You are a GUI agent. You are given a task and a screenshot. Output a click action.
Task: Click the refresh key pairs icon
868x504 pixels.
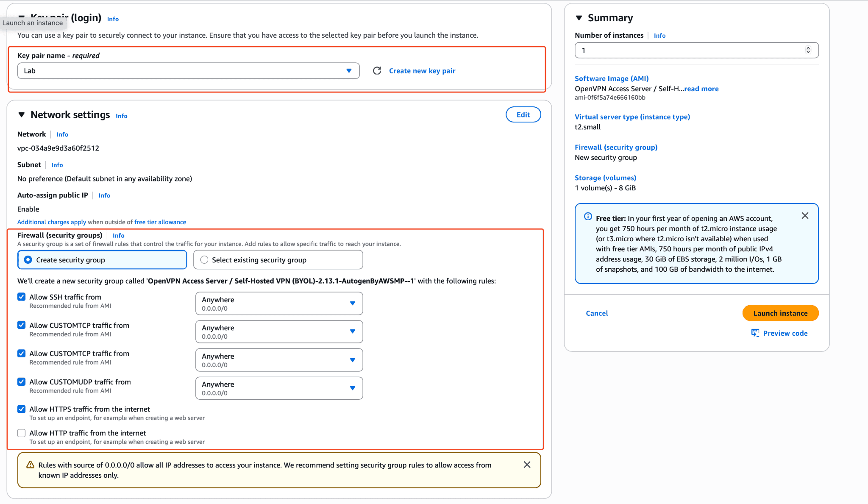[x=377, y=71]
